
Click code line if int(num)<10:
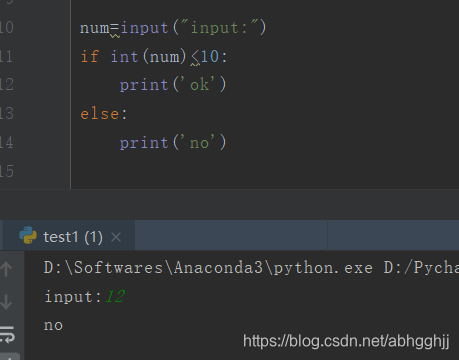(x=154, y=56)
